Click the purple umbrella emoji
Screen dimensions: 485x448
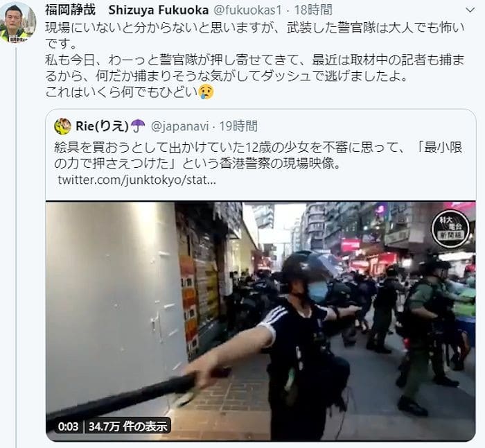pos(138,126)
